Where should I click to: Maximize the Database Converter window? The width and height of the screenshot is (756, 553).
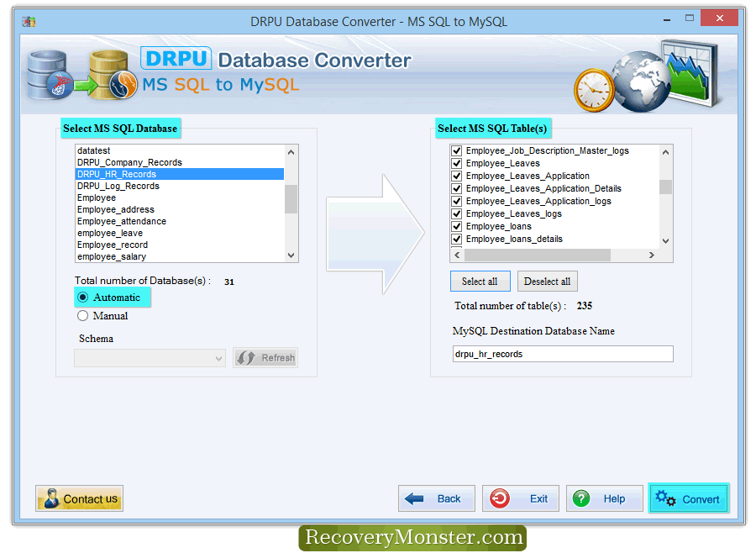[x=690, y=18]
